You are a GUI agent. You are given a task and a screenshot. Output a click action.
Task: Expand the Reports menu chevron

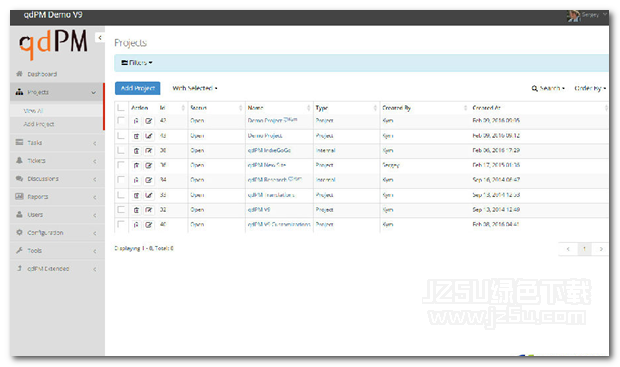tap(95, 197)
